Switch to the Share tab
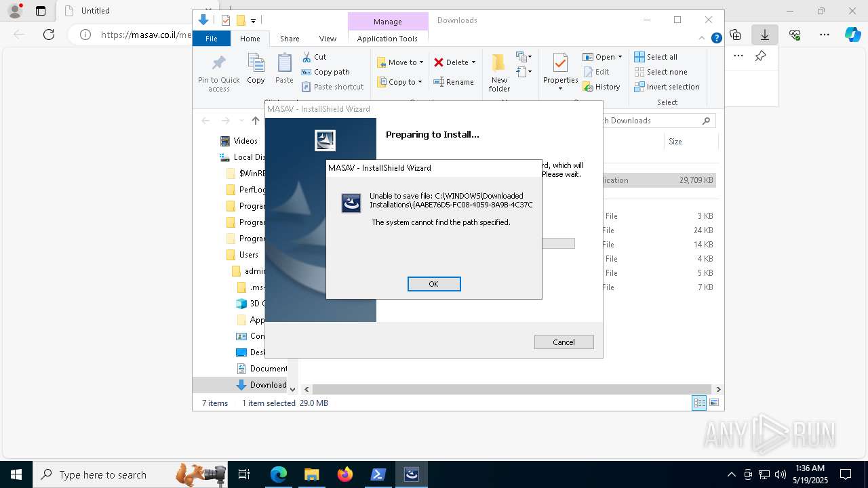This screenshot has width=868, height=488. pyautogui.click(x=290, y=39)
